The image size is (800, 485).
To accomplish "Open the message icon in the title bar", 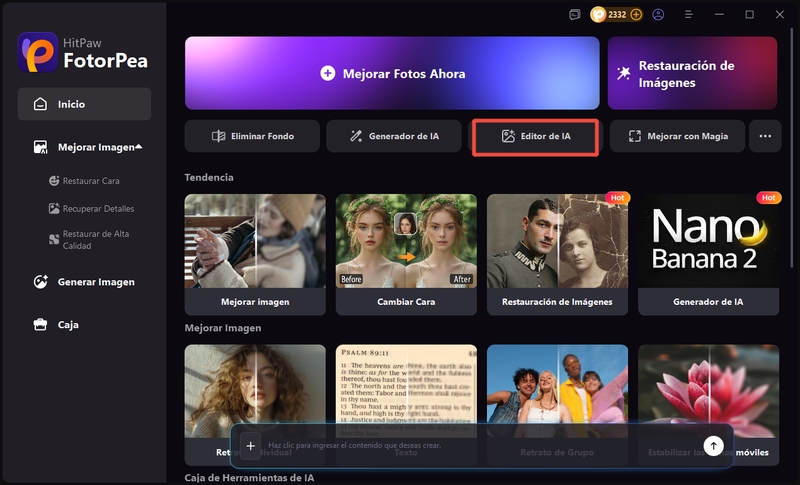I will (x=575, y=15).
